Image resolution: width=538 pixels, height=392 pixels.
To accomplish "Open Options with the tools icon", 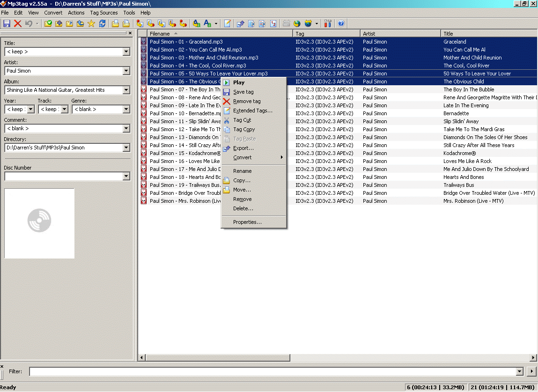I will (x=328, y=23).
